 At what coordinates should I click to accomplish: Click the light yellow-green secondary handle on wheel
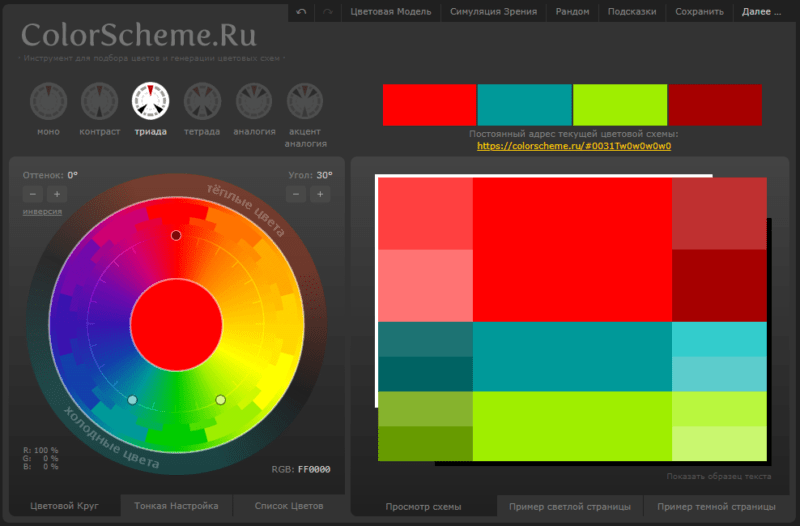pyautogui.click(x=220, y=399)
